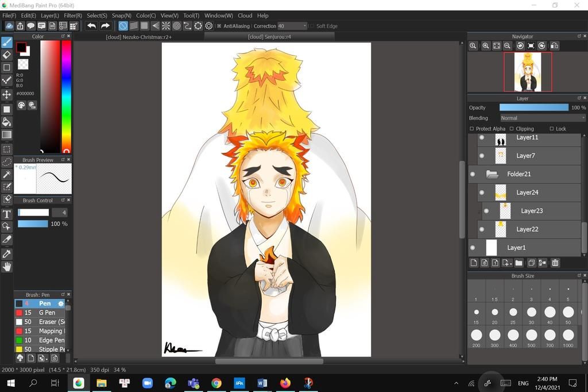Choose the Gradient tool

(x=7, y=134)
